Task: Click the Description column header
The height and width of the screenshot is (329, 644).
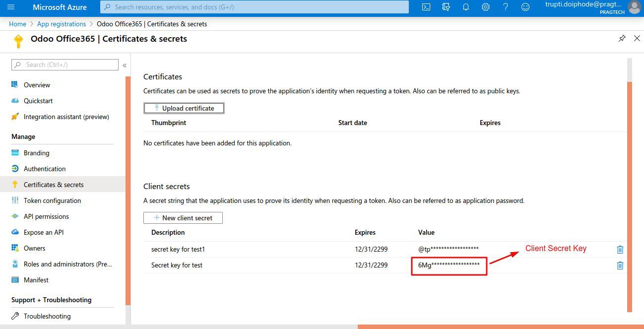Action: pyautogui.click(x=168, y=232)
